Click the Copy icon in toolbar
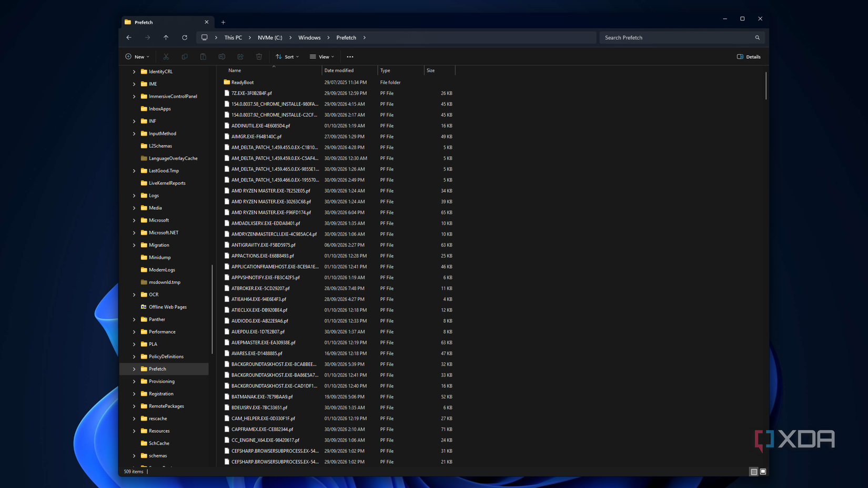 coord(185,57)
